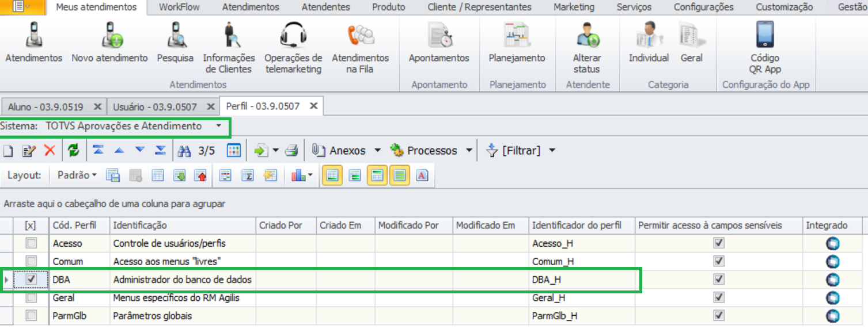Click the save layout icon

pos(113,175)
